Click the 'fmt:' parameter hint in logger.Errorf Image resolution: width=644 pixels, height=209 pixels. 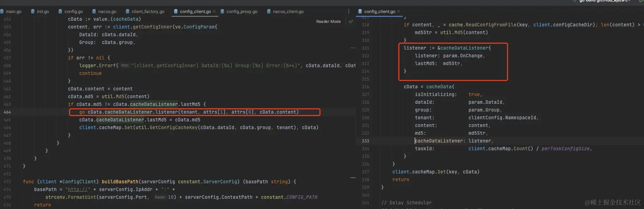[x=125, y=65]
